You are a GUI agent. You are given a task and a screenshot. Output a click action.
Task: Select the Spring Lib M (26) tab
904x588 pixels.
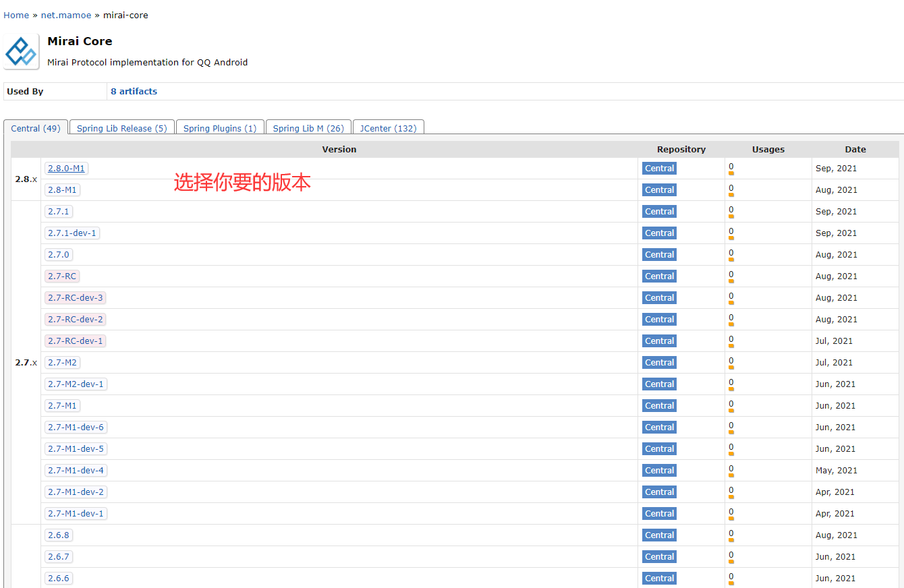pos(308,128)
